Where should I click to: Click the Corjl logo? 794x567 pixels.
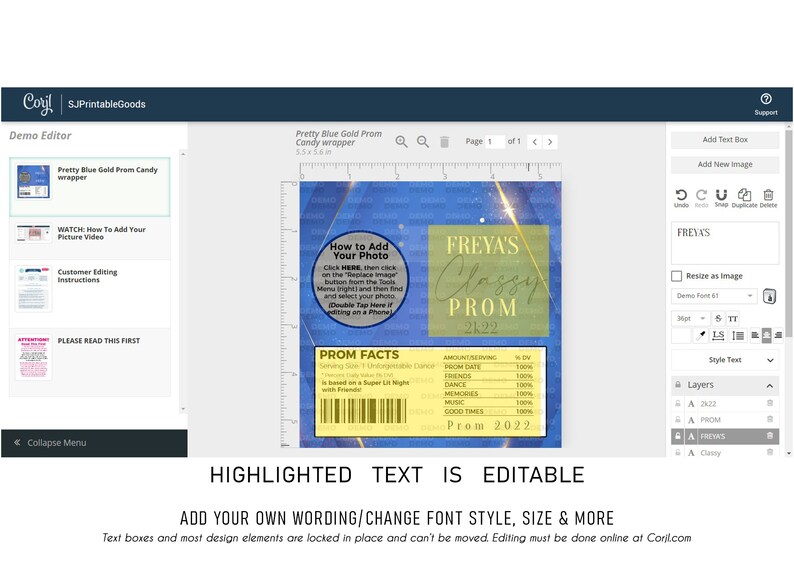(x=37, y=103)
